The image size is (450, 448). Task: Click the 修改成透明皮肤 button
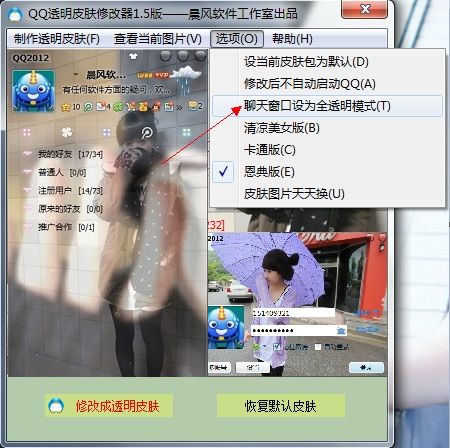[x=109, y=406]
